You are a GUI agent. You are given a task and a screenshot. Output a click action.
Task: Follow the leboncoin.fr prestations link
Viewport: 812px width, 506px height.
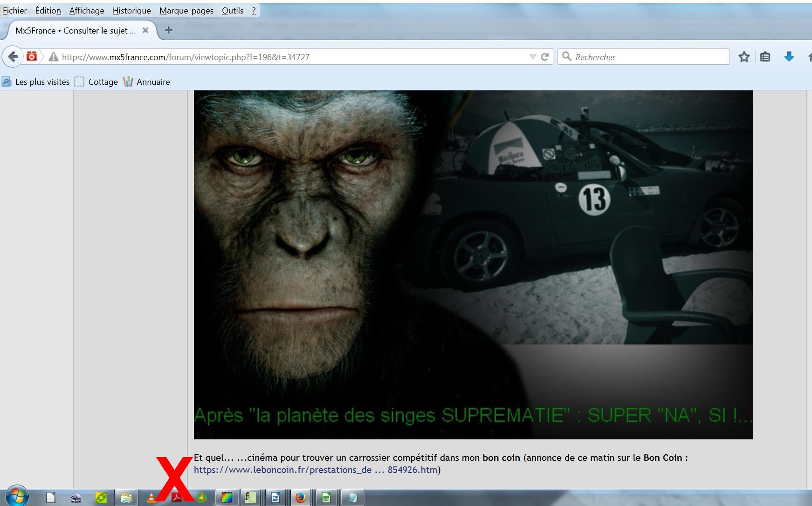[316, 470]
